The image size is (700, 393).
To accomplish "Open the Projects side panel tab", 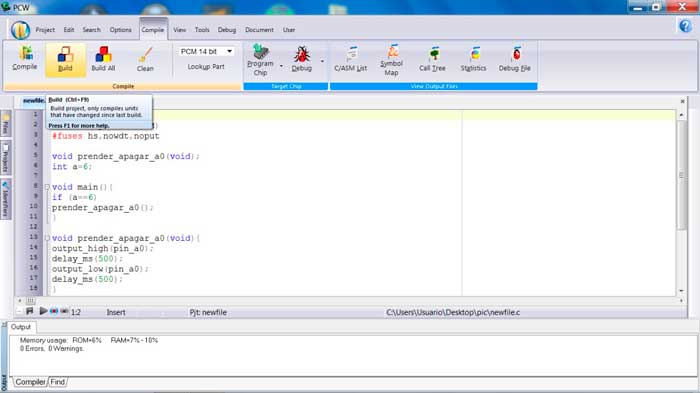I will (5, 157).
